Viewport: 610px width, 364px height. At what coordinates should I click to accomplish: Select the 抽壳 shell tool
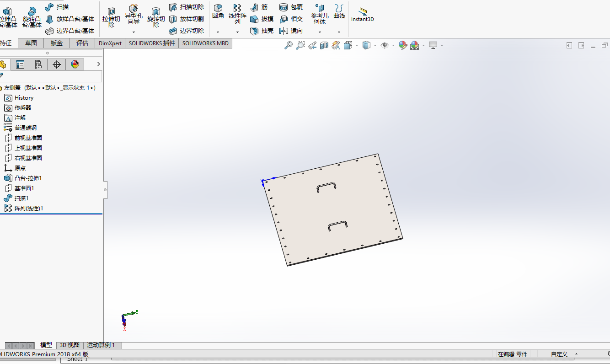coord(262,31)
